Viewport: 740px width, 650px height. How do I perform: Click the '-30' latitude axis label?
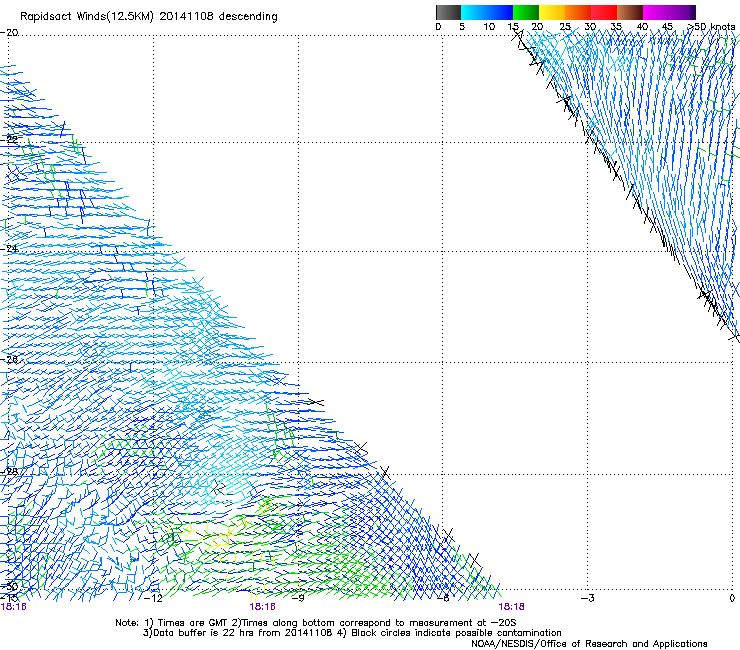(9, 587)
